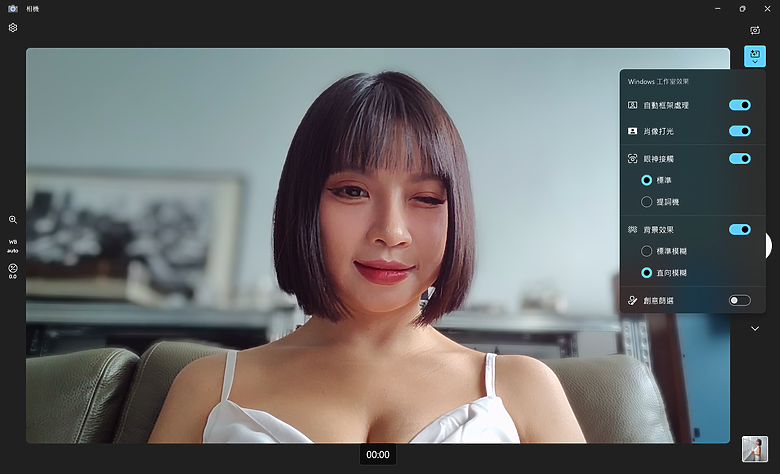Enable the 創意篩選 toggle switch
Image resolution: width=780 pixels, height=474 pixels.
point(740,300)
